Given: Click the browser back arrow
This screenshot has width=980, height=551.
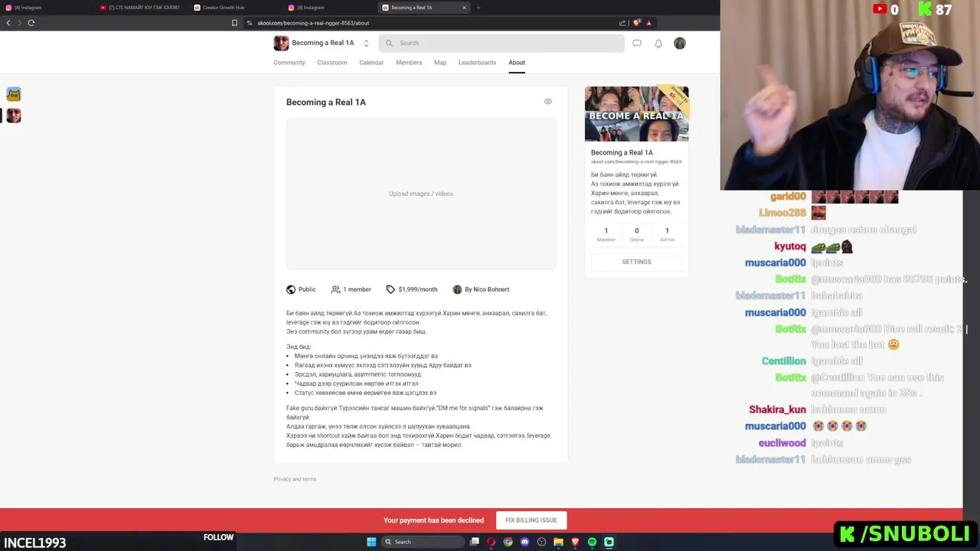Looking at the screenshot, I should coord(8,23).
